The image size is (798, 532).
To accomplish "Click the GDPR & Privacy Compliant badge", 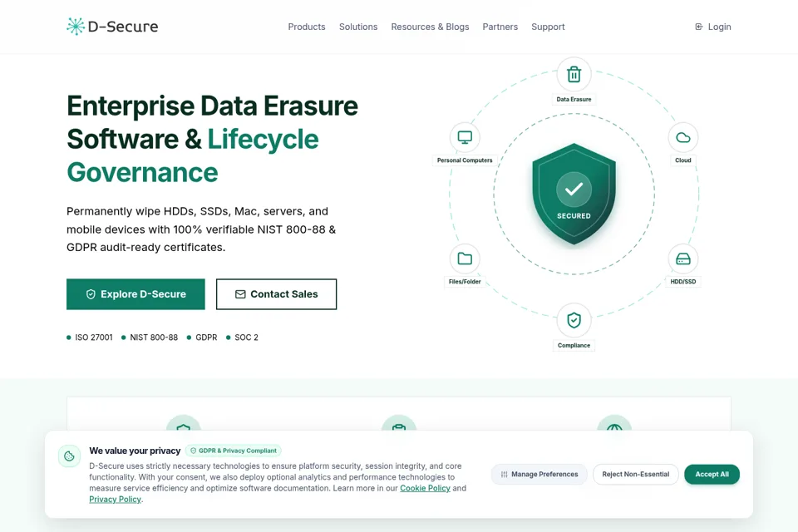I will click(x=234, y=451).
